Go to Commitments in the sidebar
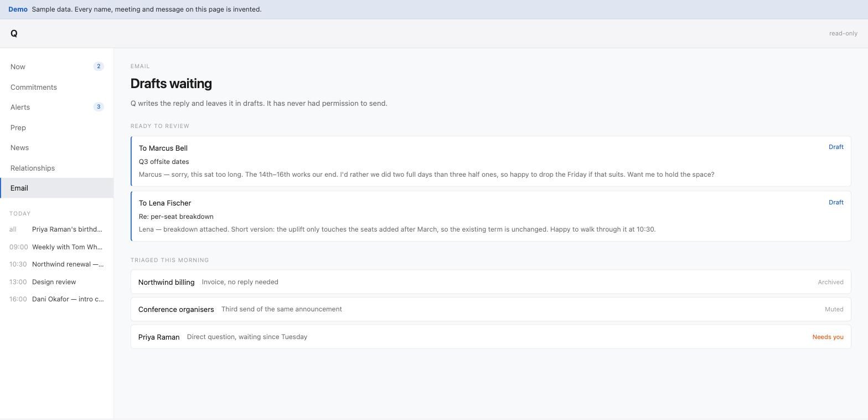Image resolution: width=868 pixels, height=420 pixels. coord(56,87)
